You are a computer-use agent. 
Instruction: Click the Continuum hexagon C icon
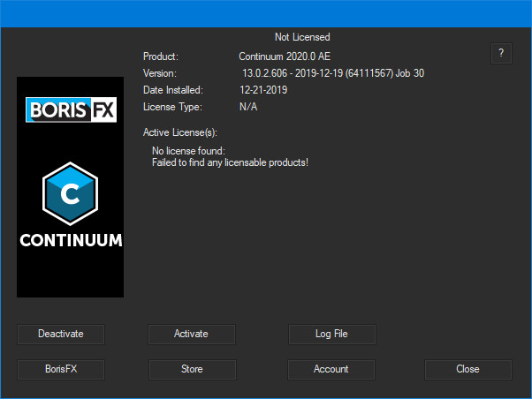[70, 193]
